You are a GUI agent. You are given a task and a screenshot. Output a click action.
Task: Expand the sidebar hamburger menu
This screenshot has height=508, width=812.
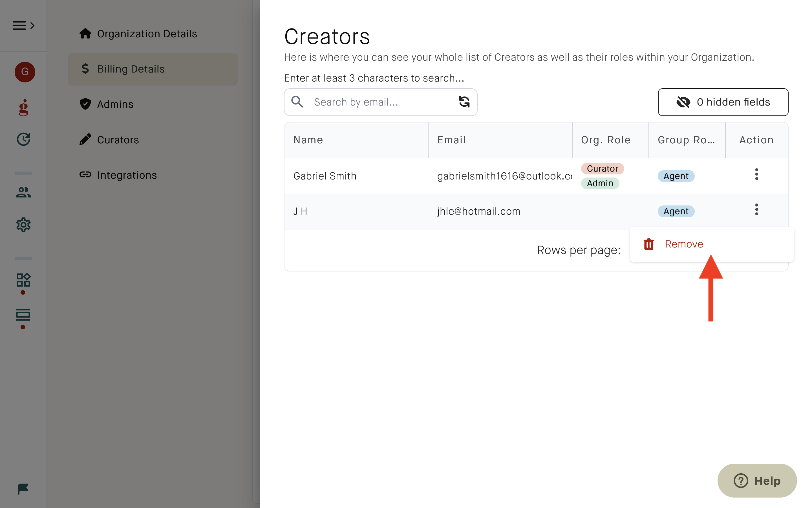tap(23, 25)
